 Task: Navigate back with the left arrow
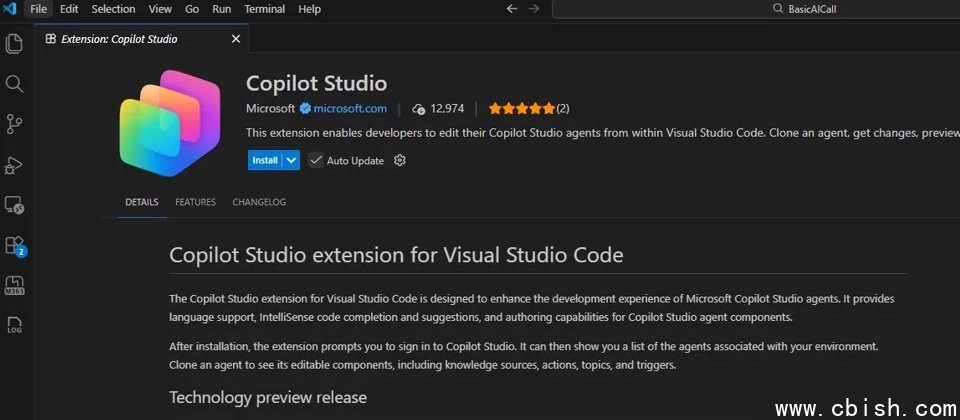[x=512, y=9]
